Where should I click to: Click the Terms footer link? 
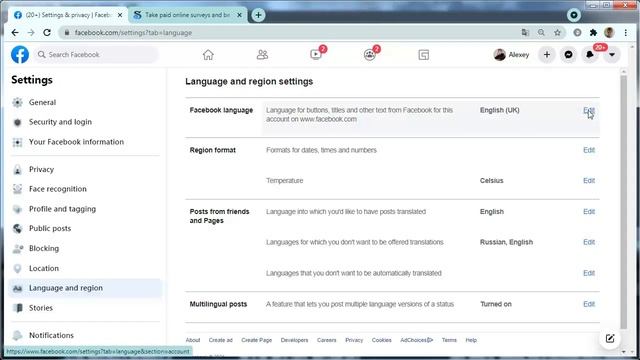[449, 340]
